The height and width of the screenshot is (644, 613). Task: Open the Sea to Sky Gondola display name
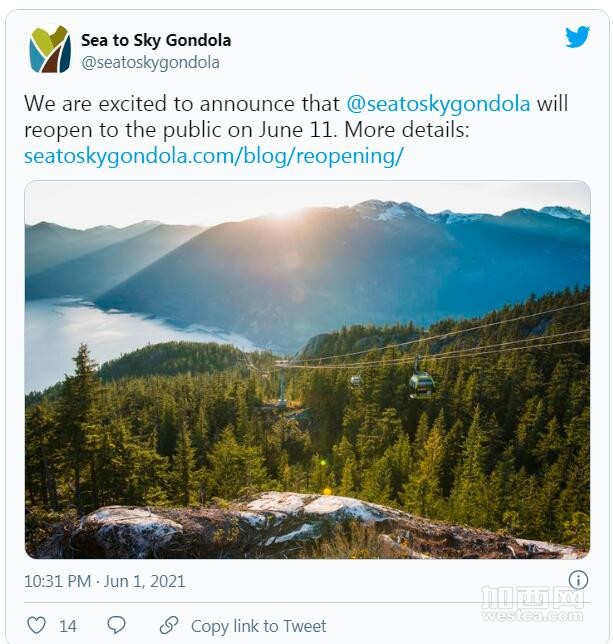156,40
